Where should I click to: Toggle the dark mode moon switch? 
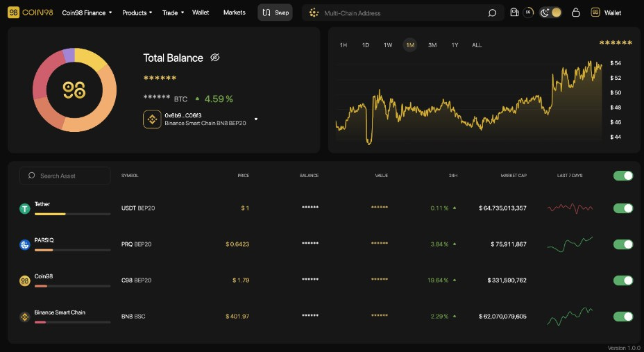550,12
